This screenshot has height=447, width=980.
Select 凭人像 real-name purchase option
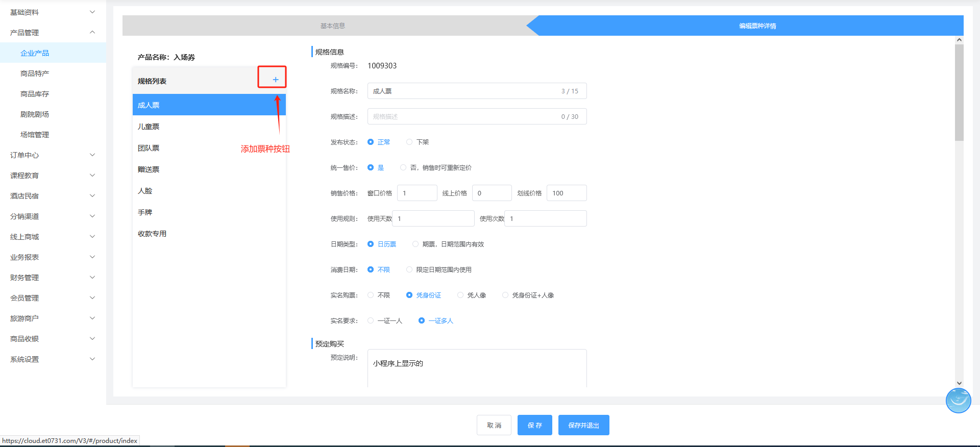tap(460, 295)
